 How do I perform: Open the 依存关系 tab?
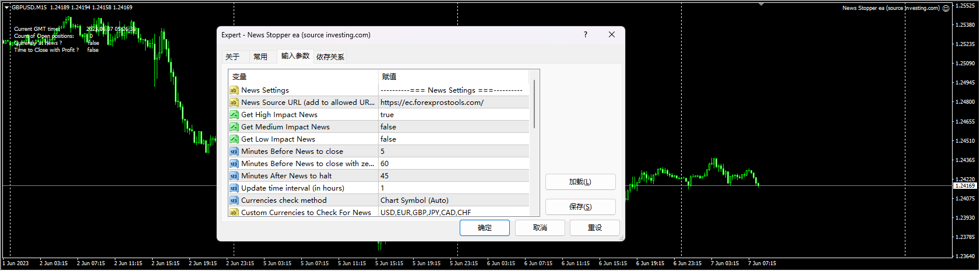tap(330, 57)
